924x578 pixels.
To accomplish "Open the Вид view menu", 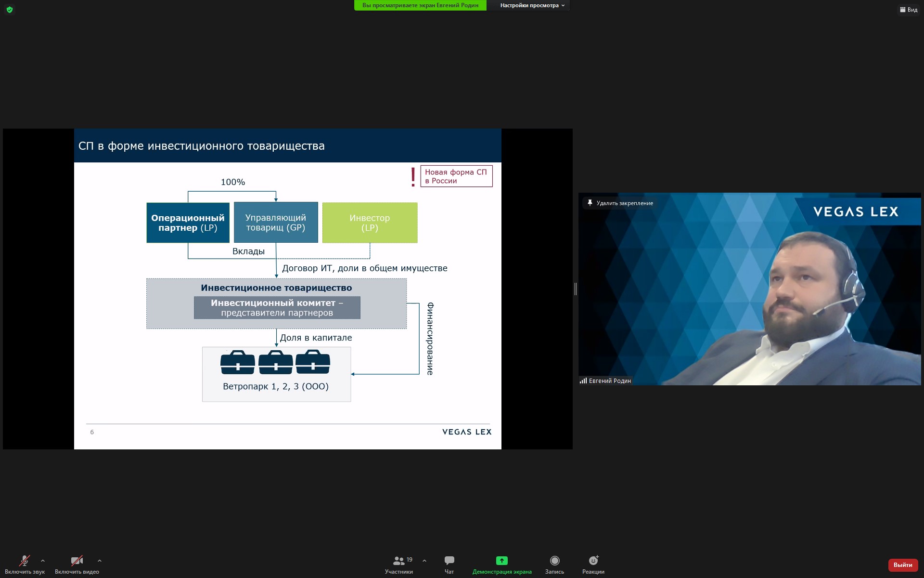I will 909,10.
